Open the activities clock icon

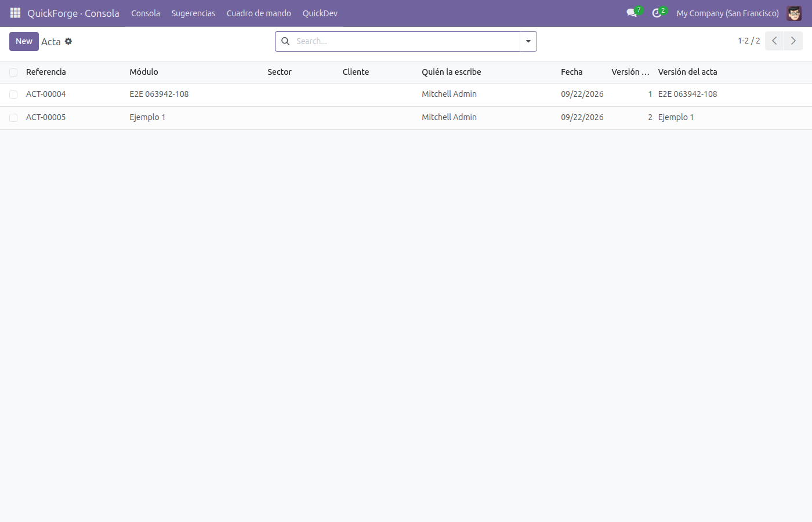coord(657,13)
